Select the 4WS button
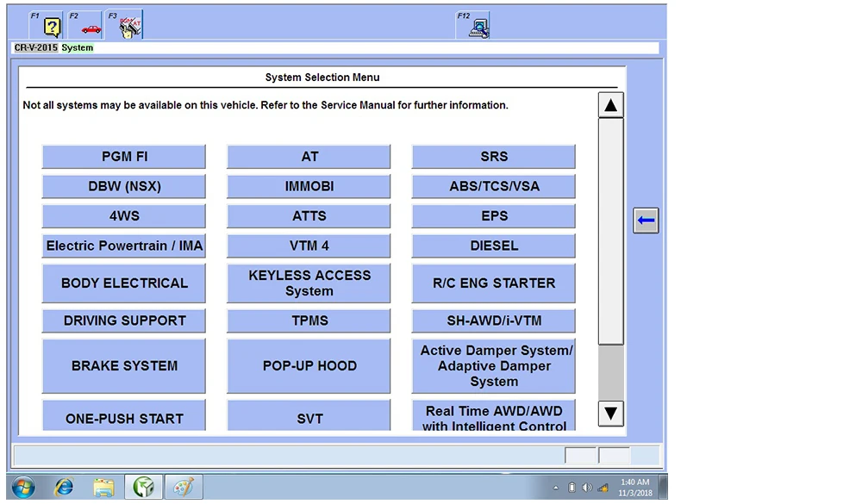 124,216
